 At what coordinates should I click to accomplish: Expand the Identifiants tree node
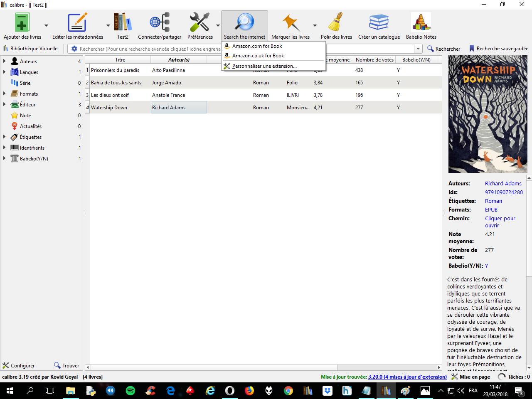pyautogui.click(x=4, y=148)
